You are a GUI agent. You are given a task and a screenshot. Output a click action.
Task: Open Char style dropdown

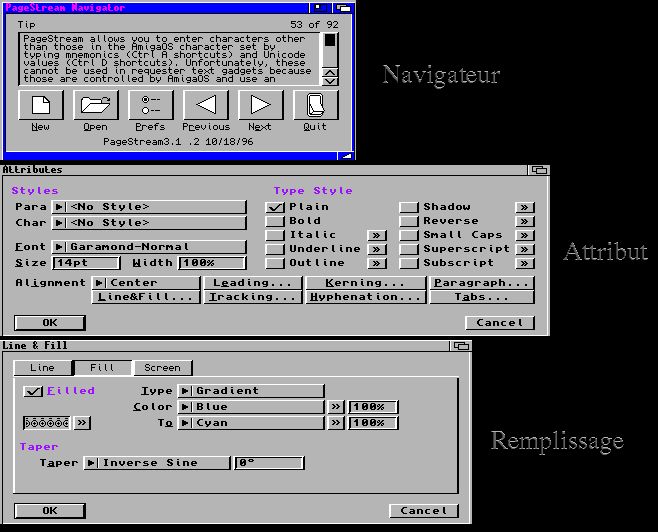(149, 223)
